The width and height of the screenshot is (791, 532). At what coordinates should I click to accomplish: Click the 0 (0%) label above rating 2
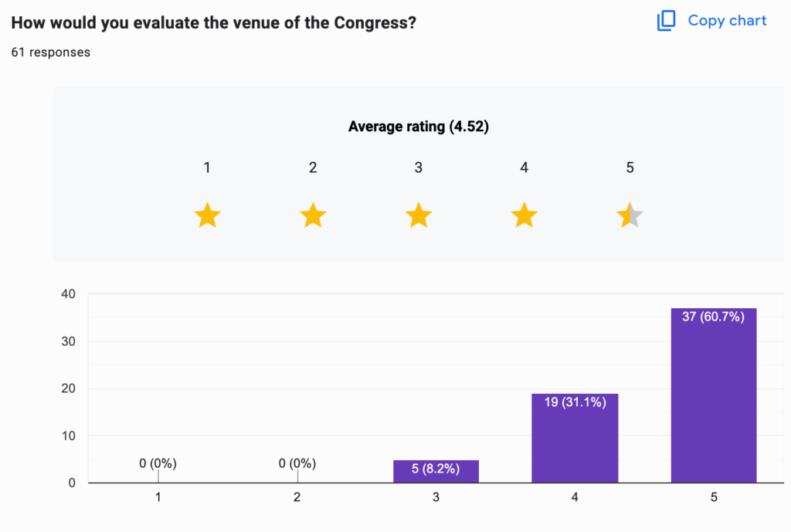(x=297, y=464)
